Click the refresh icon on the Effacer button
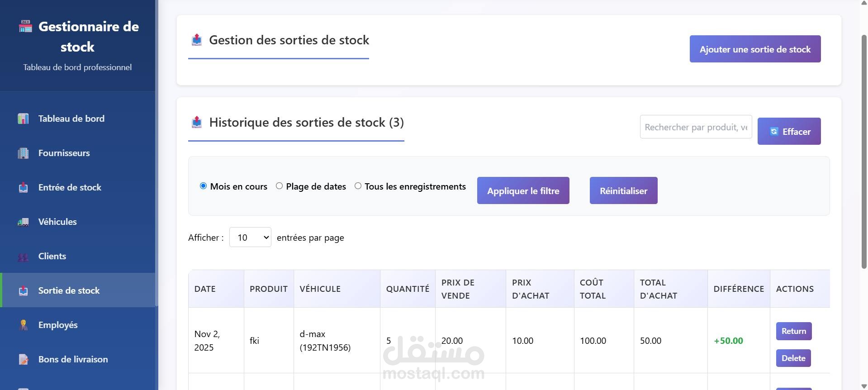868x390 pixels. [774, 131]
